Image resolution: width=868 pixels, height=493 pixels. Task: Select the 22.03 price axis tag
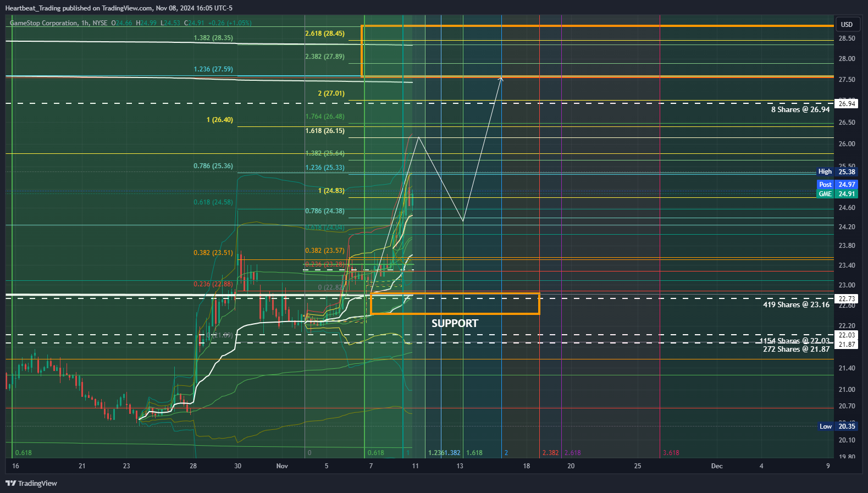[847, 335]
